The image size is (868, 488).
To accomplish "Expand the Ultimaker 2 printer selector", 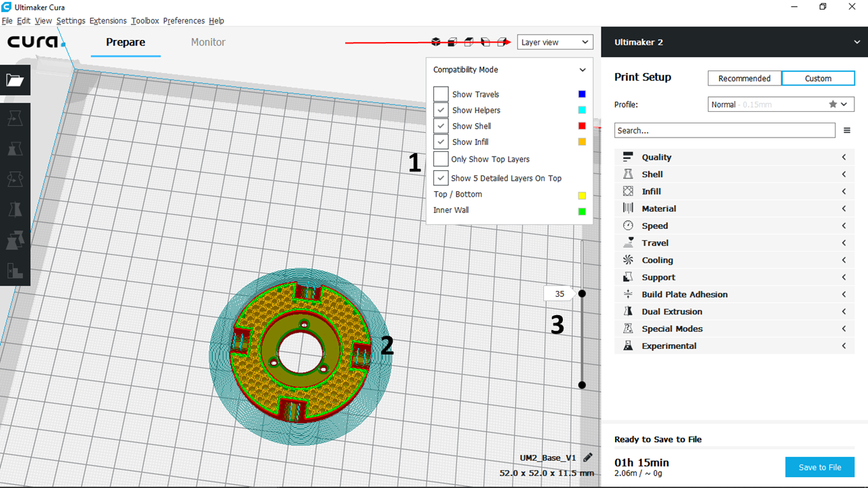I will [x=734, y=42].
